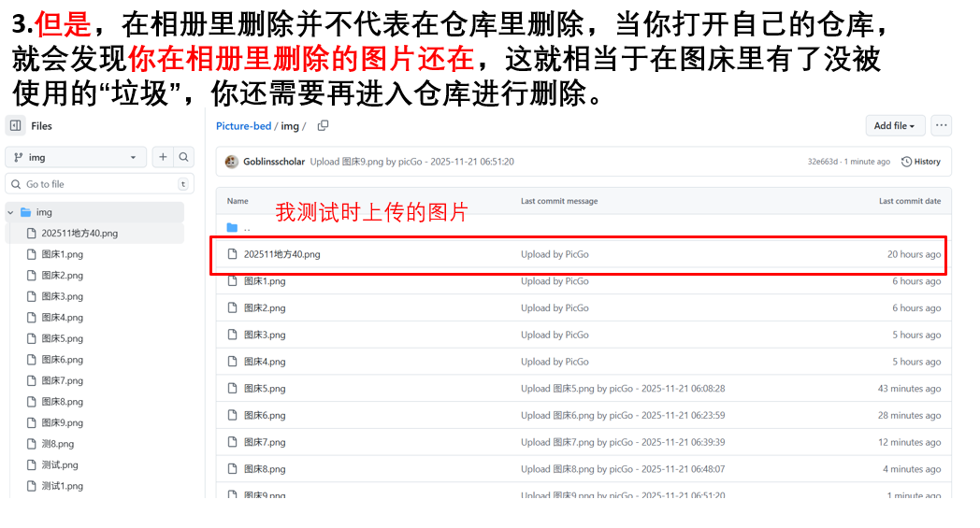Copy path icon next to img breadcrumb
The image size is (980, 528).
324,125
